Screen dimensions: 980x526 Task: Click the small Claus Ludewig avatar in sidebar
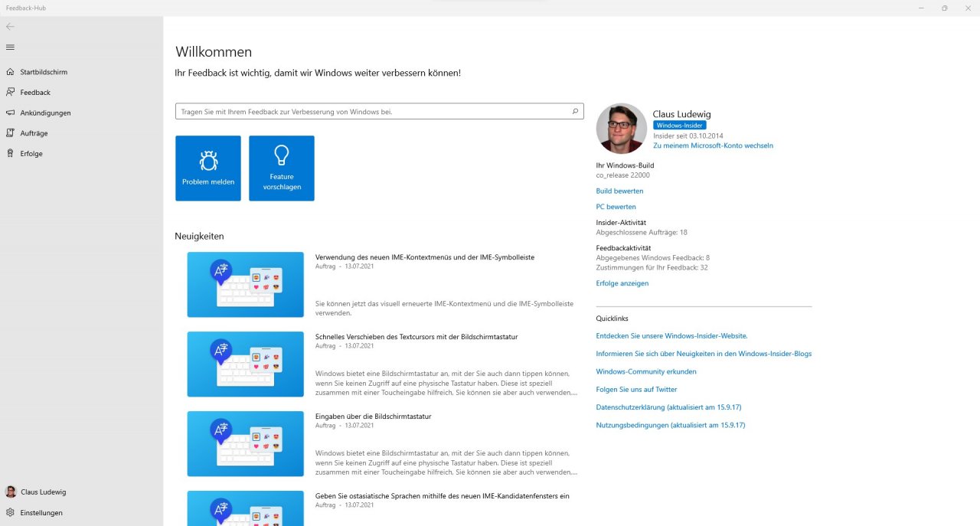coord(10,492)
